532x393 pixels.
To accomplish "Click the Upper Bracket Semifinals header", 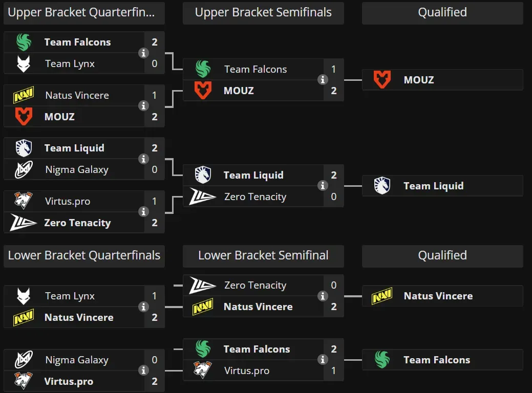I will [x=263, y=13].
